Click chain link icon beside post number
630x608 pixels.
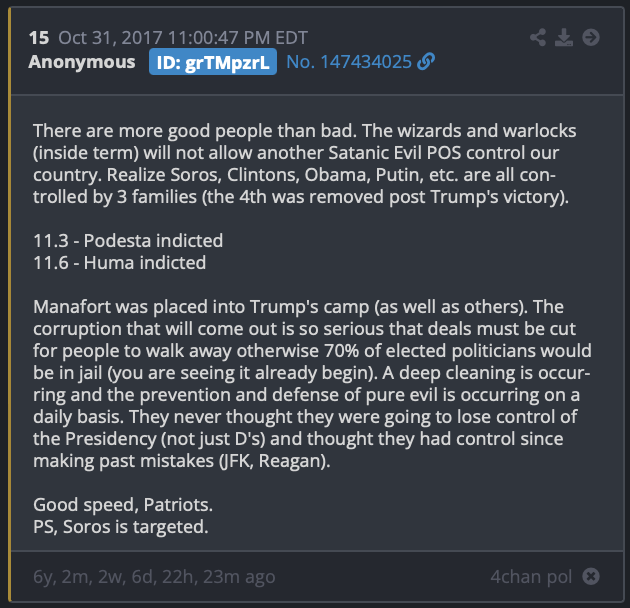click(x=426, y=61)
